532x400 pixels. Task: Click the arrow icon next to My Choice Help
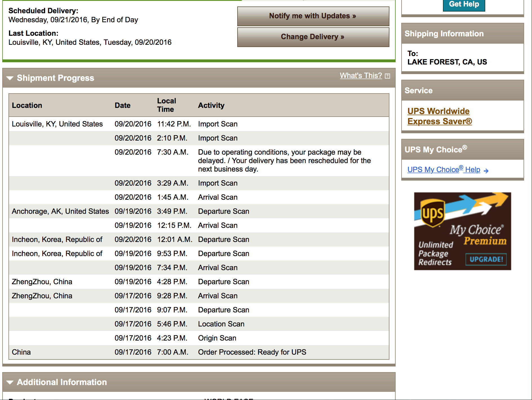click(486, 171)
